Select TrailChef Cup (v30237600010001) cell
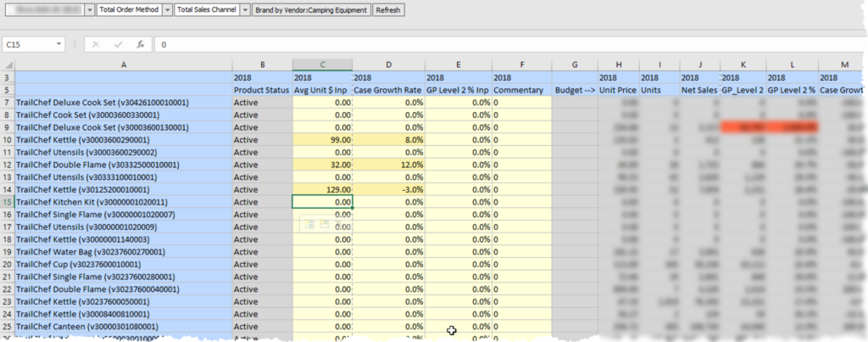 (124, 265)
